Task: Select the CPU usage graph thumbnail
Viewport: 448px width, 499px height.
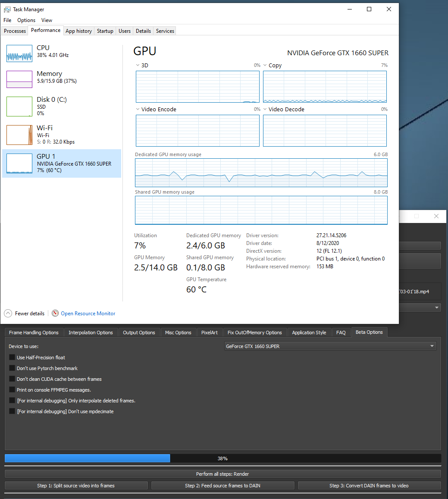Action: pos(19,53)
